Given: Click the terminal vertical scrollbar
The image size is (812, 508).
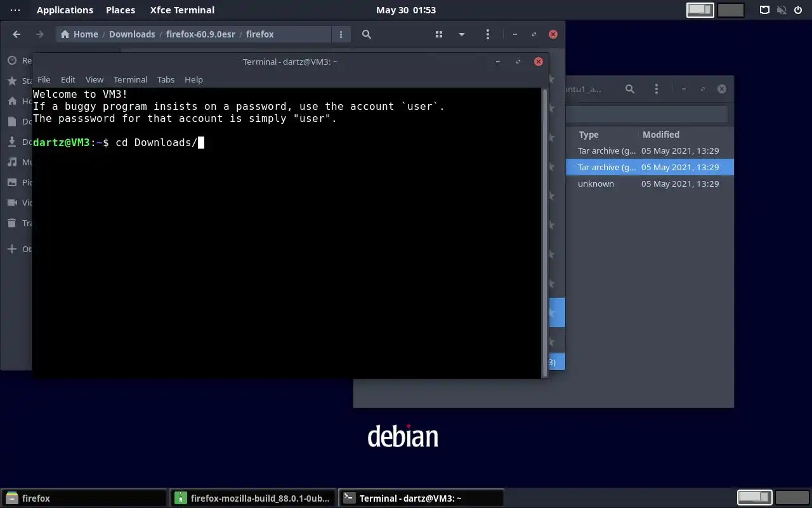Looking at the screenshot, I should pyautogui.click(x=544, y=233).
